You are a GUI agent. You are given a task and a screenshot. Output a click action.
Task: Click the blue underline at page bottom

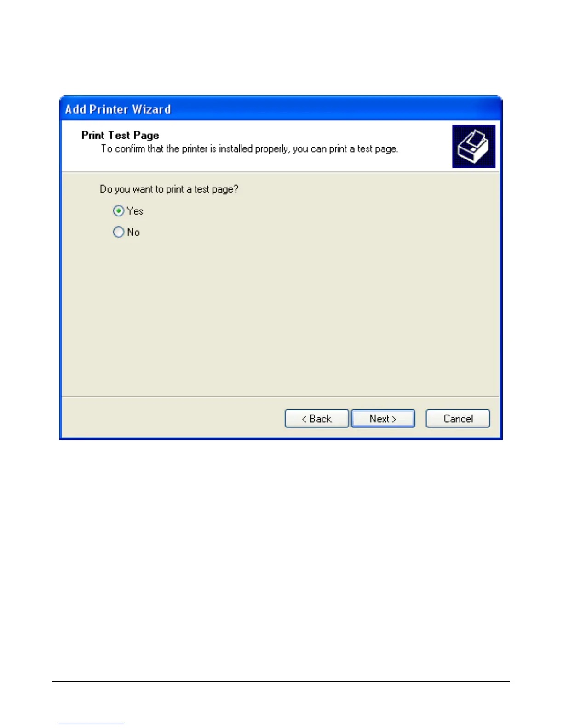click(91, 724)
